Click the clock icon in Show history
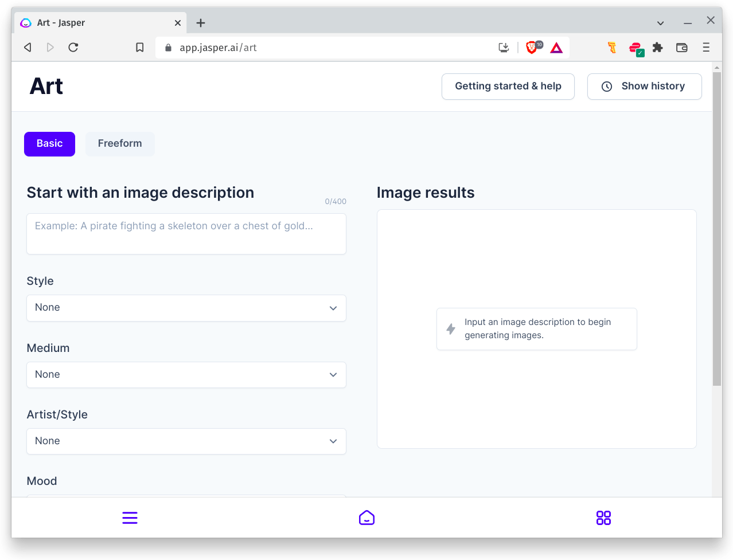This screenshot has width=733, height=560. point(607,87)
